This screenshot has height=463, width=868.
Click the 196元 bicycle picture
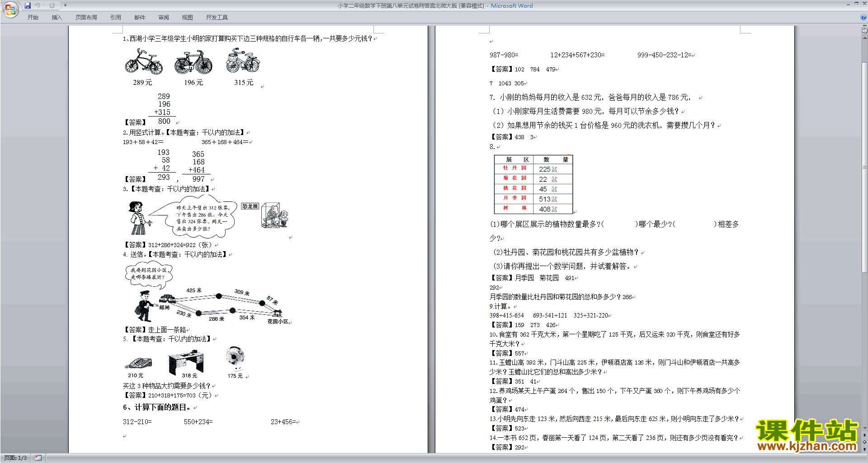pos(193,61)
